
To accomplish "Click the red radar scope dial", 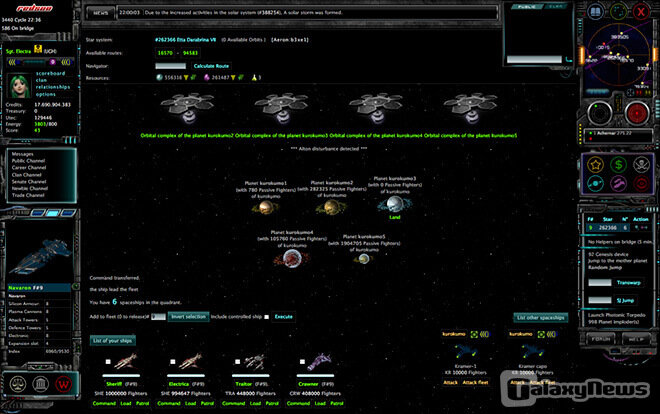I will [x=637, y=113].
